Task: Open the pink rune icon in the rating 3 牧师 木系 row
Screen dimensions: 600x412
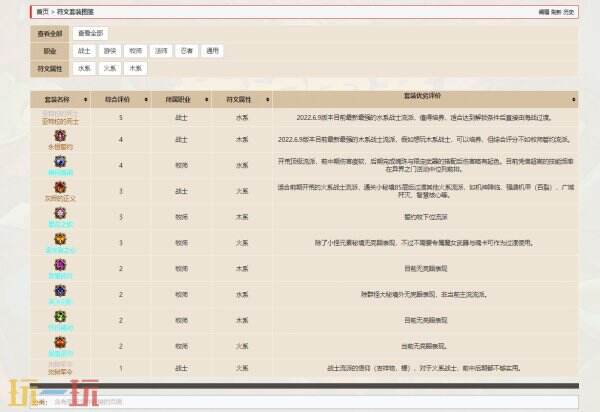Action: 60,213
